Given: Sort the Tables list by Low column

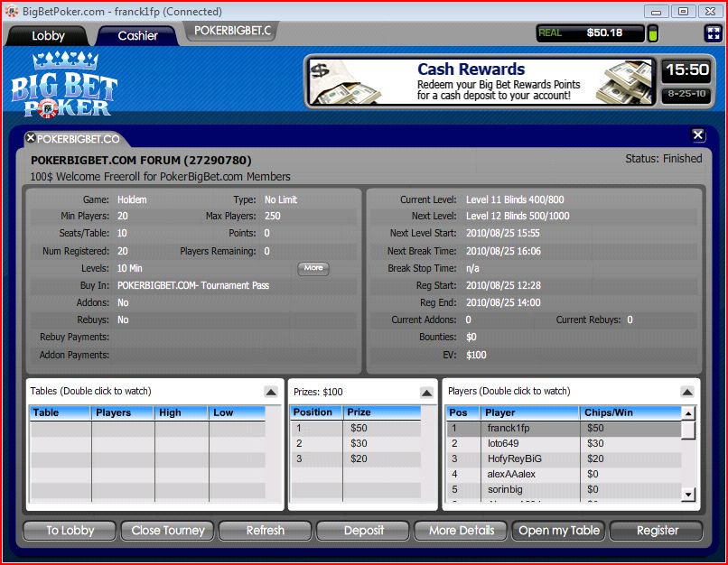Looking at the screenshot, I should (x=237, y=412).
